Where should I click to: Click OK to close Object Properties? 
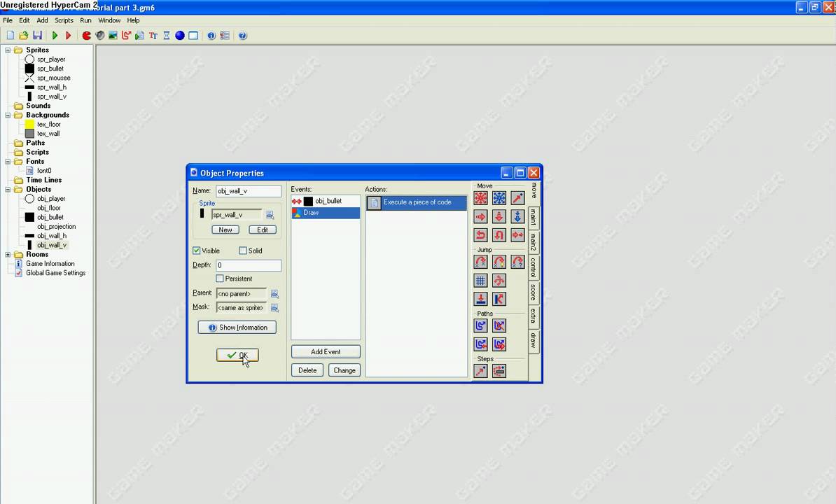click(238, 356)
